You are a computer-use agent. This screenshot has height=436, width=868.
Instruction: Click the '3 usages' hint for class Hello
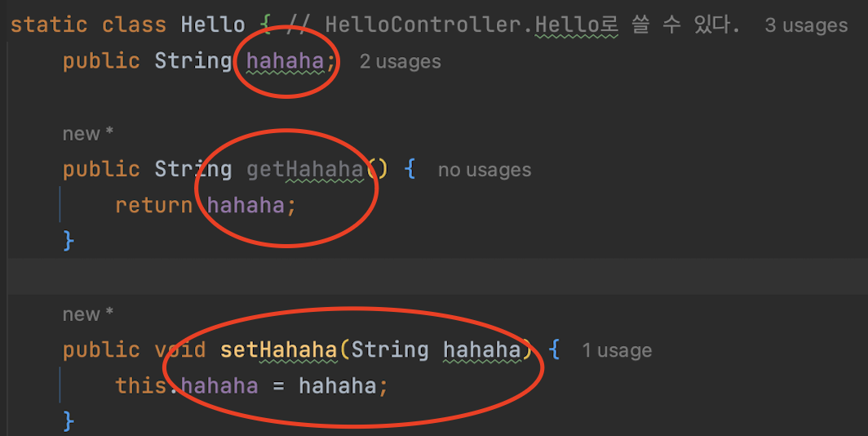coord(806,25)
